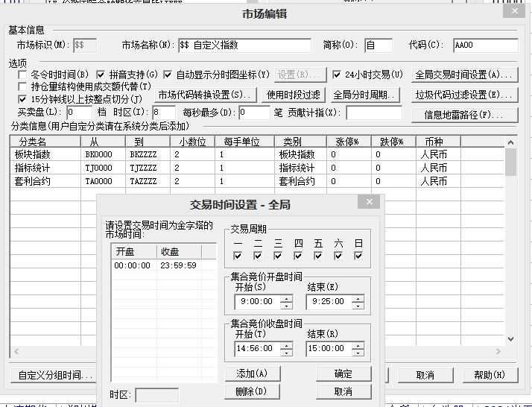Click 信息地雷路径(F) button
The height and width of the screenshot is (407, 532).
pos(465,115)
